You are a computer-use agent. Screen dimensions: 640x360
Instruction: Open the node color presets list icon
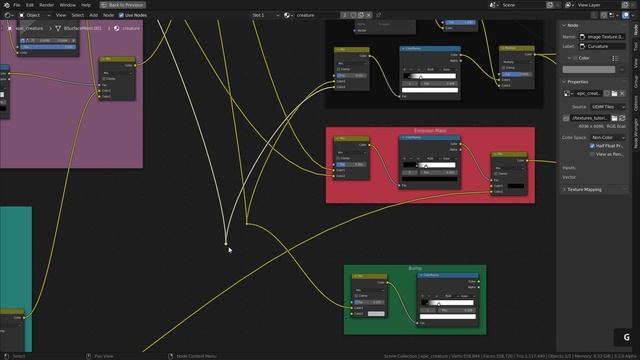tap(615, 58)
